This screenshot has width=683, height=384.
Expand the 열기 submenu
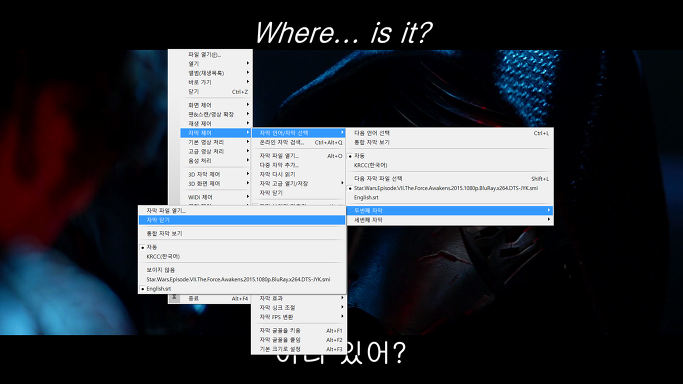click(216, 64)
